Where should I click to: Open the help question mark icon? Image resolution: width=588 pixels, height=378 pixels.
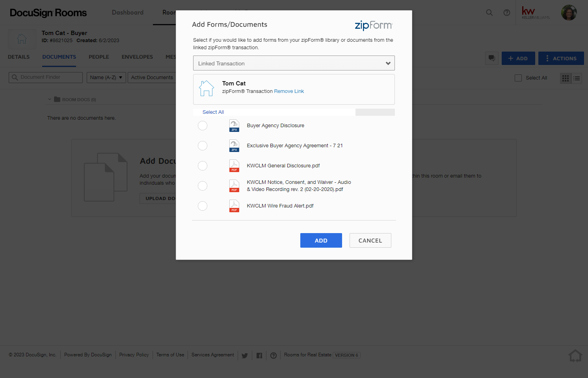pos(507,13)
